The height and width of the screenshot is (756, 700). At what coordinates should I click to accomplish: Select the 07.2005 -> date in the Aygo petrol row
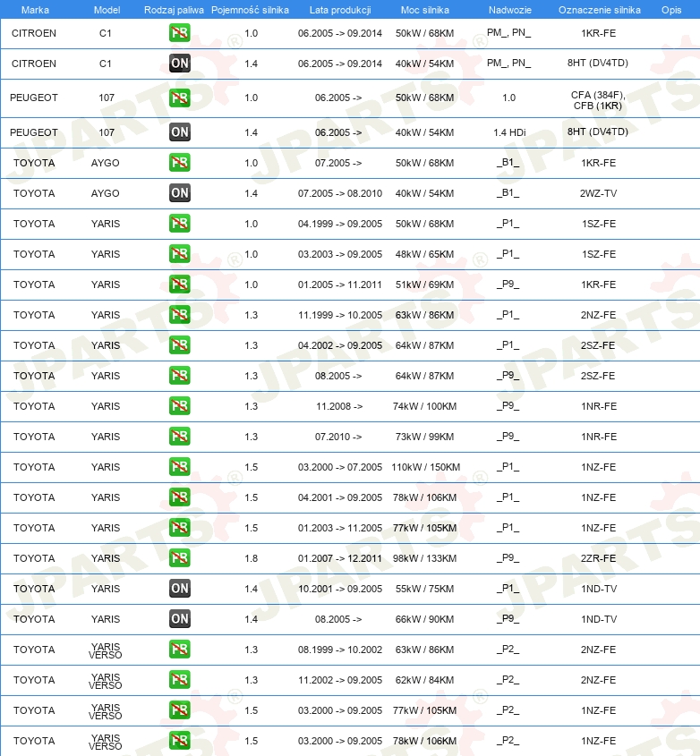(338, 163)
